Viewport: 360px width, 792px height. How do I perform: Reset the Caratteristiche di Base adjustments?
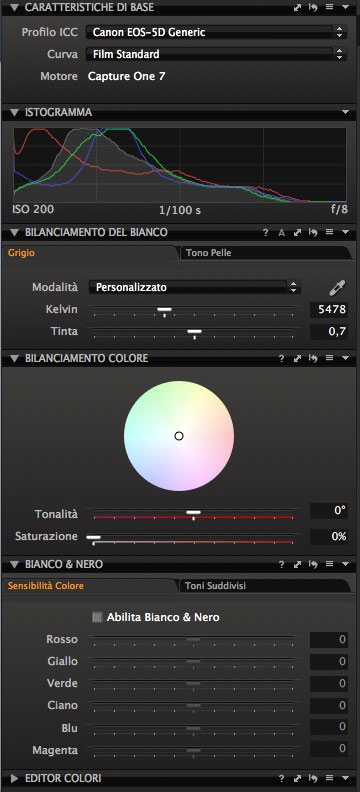pyautogui.click(x=313, y=7)
